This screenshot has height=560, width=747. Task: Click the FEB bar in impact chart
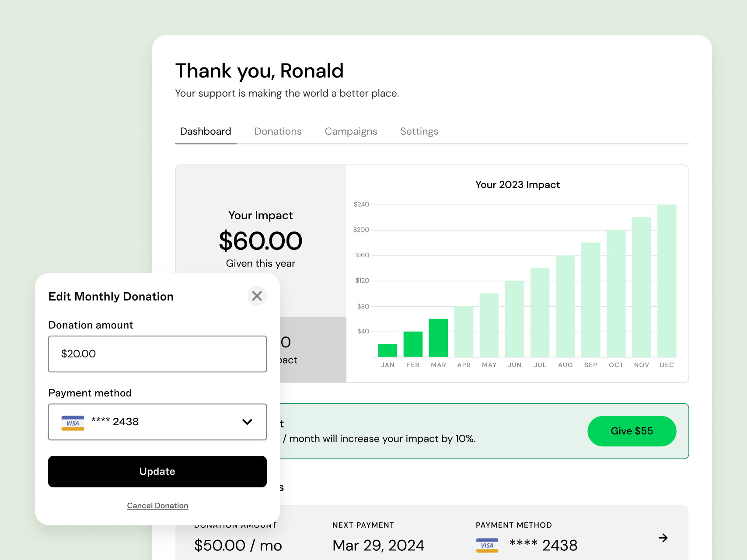[413, 344]
